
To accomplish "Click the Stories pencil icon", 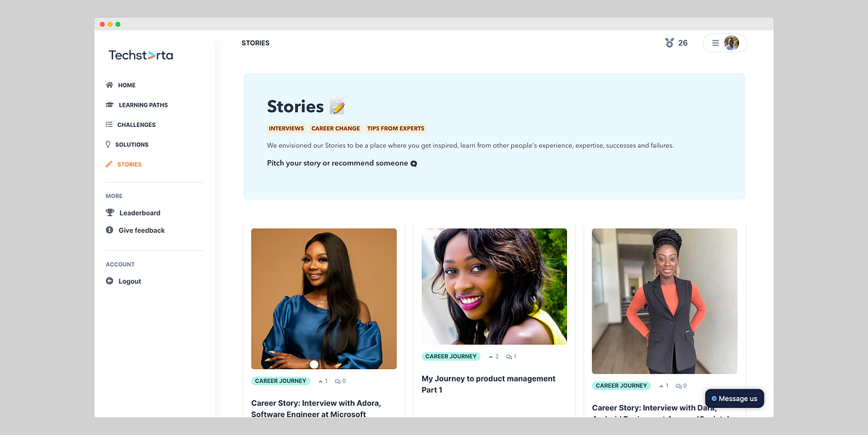I will point(109,164).
